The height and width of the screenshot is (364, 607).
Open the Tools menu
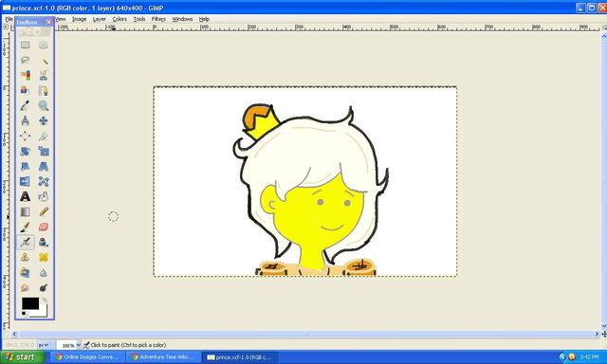click(139, 19)
